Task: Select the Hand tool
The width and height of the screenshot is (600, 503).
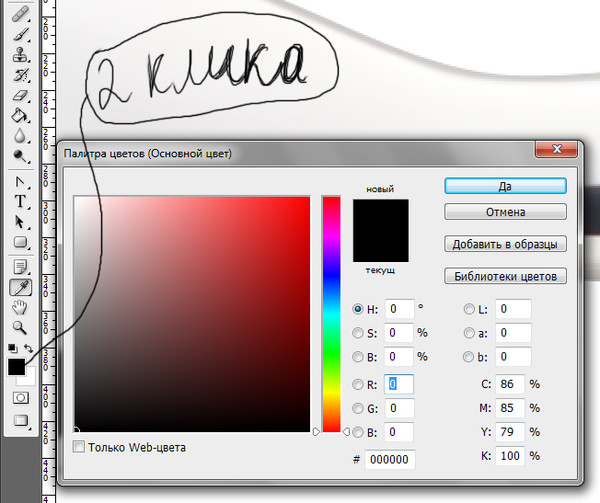Action: click(x=20, y=308)
